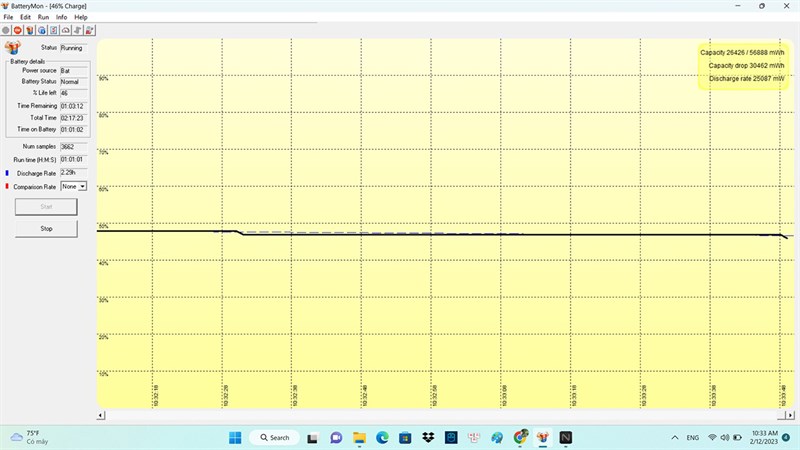The image size is (800, 450).
Task: Open battery info via blue toolbar icon
Action: [42, 30]
